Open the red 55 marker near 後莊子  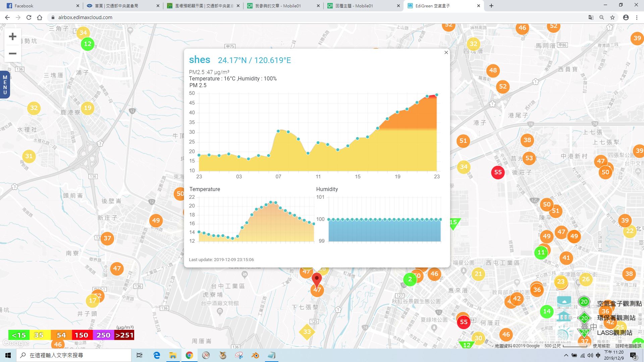tap(498, 172)
